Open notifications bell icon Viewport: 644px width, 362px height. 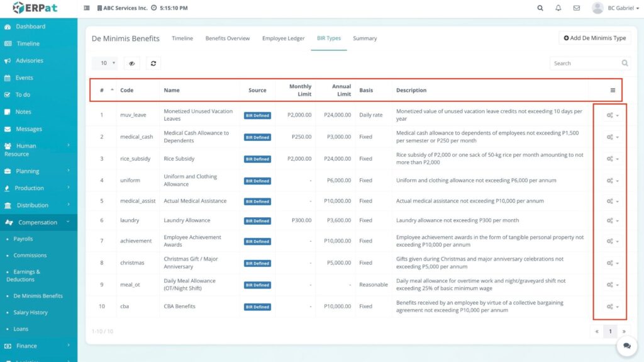[558, 8]
